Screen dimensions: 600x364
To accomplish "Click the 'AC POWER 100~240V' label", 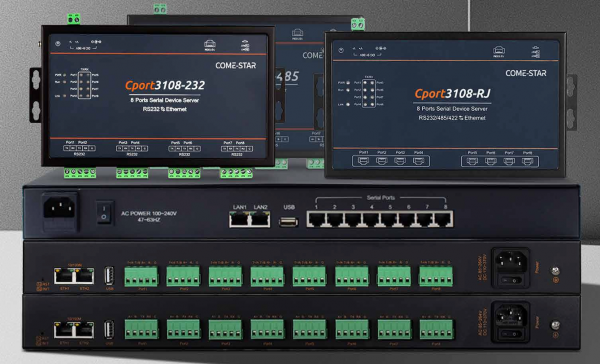I will pyautogui.click(x=149, y=213).
